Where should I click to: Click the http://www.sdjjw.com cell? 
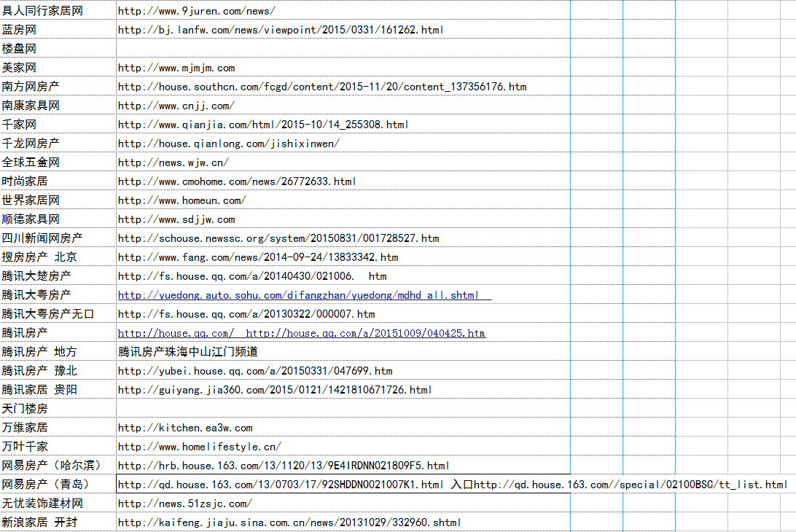coord(343,219)
